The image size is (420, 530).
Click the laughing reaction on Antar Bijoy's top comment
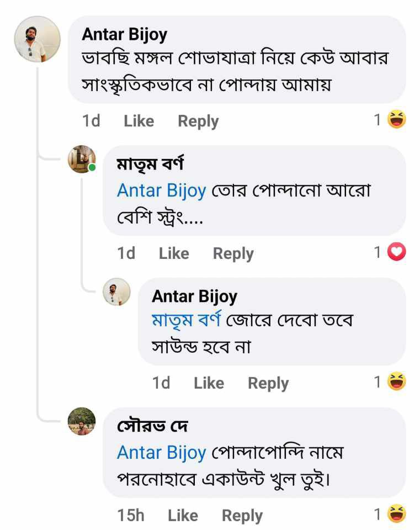coord(396,120)
